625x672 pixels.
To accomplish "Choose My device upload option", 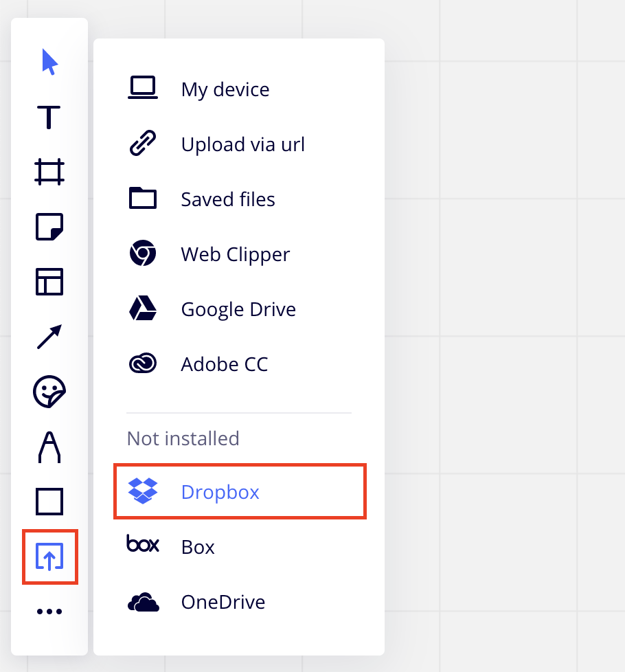I will 225,89.
